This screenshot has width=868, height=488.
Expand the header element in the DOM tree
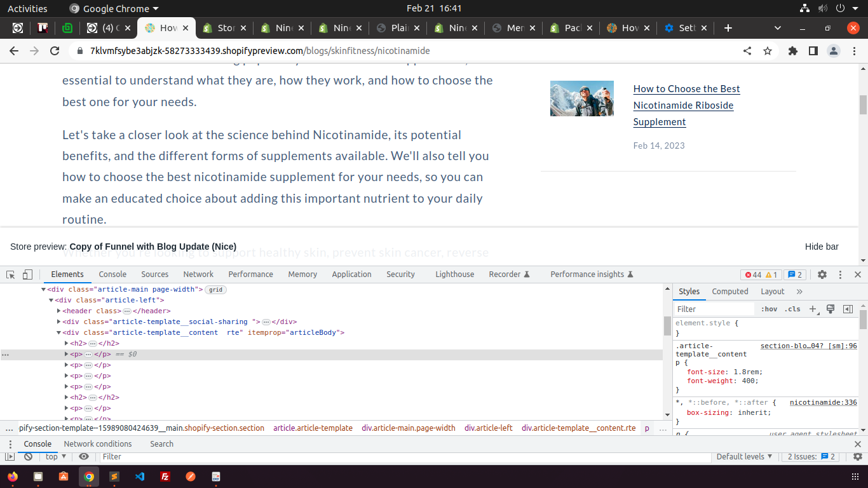click(59, 311)
